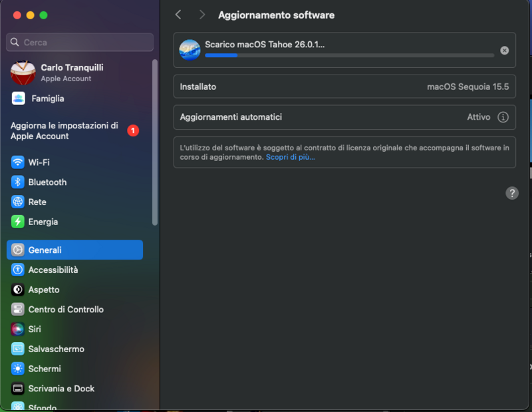Click the Wi-Fi icon in sidebar

[x=18, y=162]
